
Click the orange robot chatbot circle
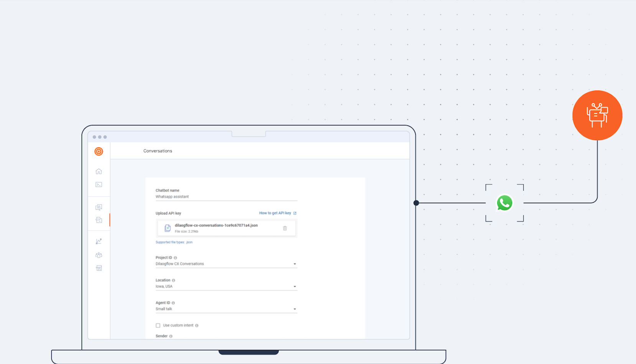597,115
